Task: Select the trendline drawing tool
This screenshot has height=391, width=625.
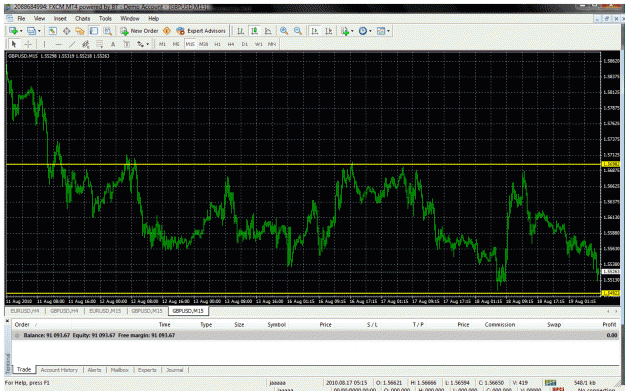Action: pyautogui.click(x=72, y=44)
